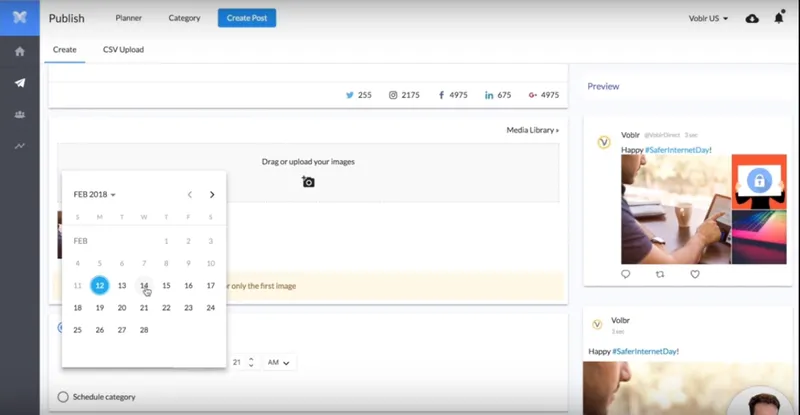Open the analytics line-chart sidebar icon
This screenshot has width=800, height=415.
pos(19,146)
